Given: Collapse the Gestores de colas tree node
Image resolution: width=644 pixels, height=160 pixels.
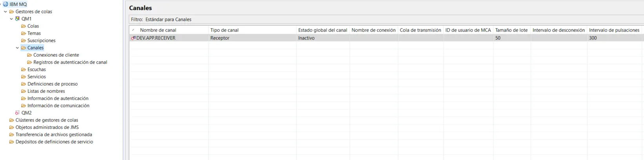Looking at the screenshot, I should pyautogui.click(x=5, y=12).
